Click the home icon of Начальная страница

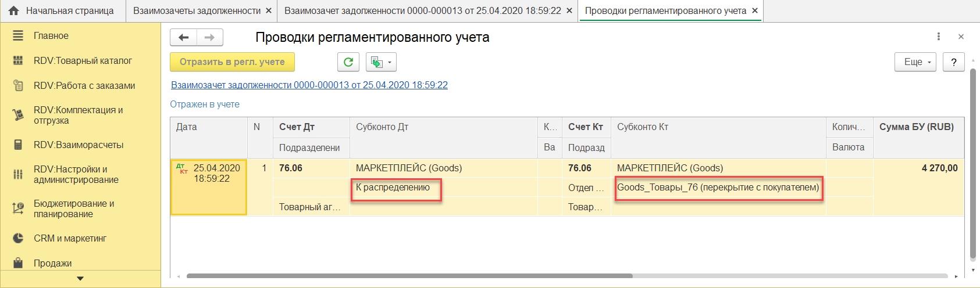point(14,10)
